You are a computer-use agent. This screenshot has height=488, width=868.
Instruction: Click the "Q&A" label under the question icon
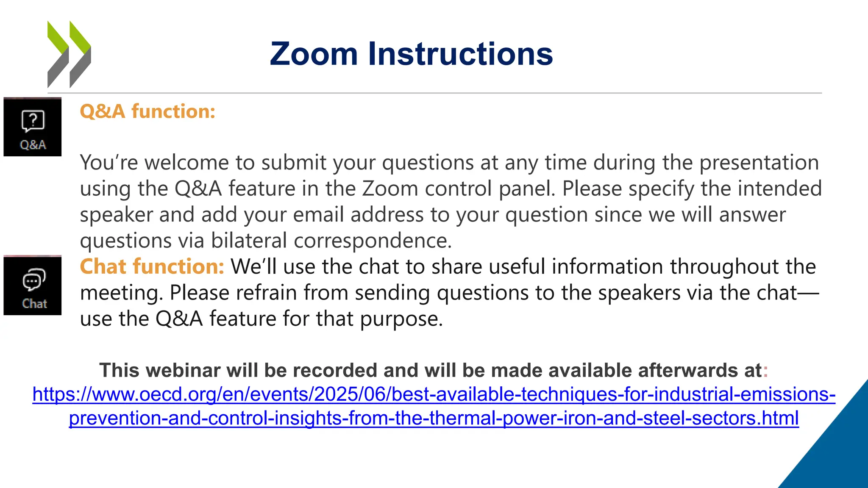pos(33,145)
